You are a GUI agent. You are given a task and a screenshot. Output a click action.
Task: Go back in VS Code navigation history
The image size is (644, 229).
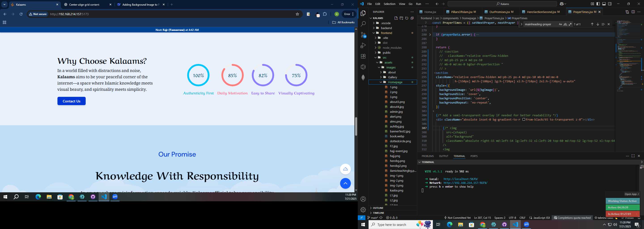[x=437, y=4]
